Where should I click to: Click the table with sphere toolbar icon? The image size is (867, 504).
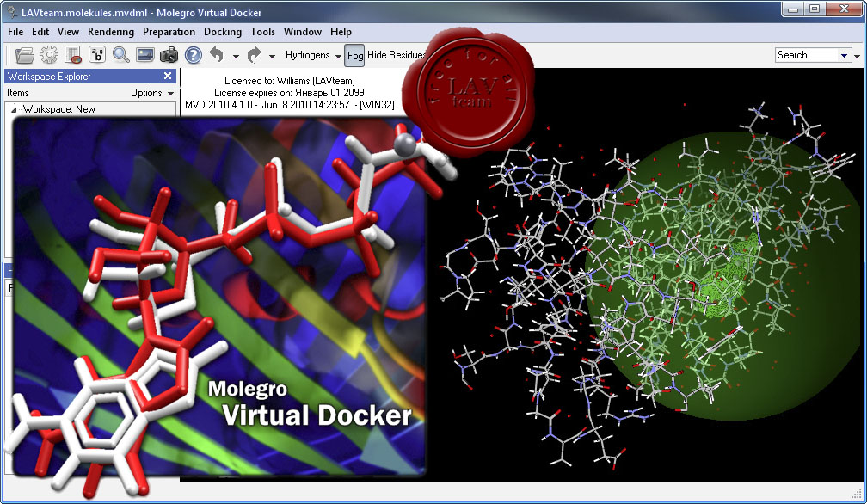[x=73, y=55]
